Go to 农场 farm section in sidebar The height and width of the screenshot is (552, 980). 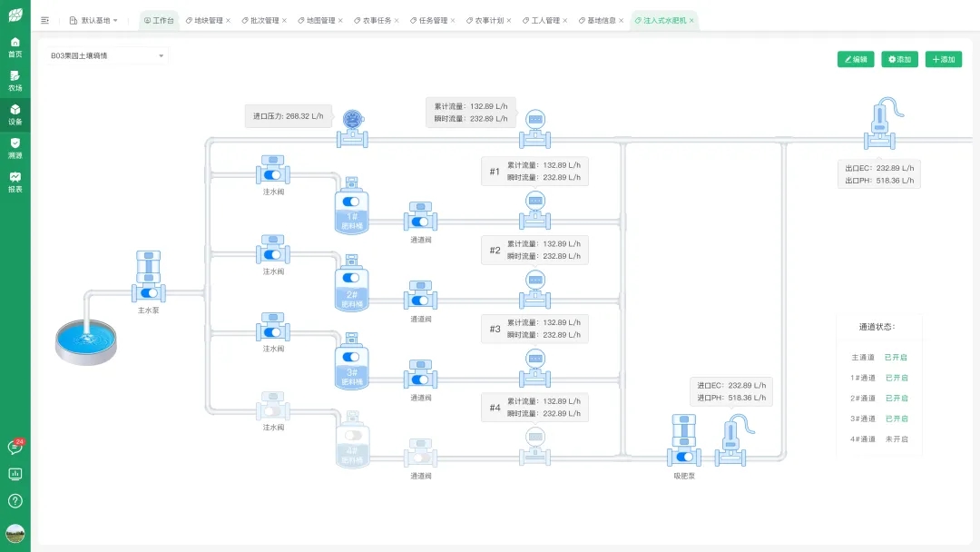(x=15, y=80)
